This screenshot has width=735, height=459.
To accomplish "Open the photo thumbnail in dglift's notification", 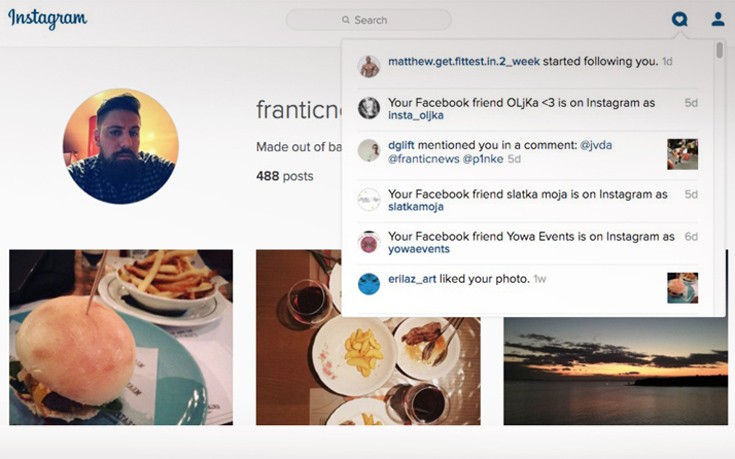I will click(x=682, y=154).
